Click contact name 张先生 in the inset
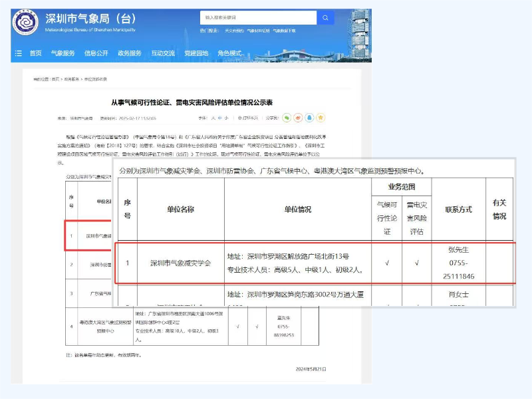The width and height of the screenshot is (532, 399). click(x=459, y=250)
